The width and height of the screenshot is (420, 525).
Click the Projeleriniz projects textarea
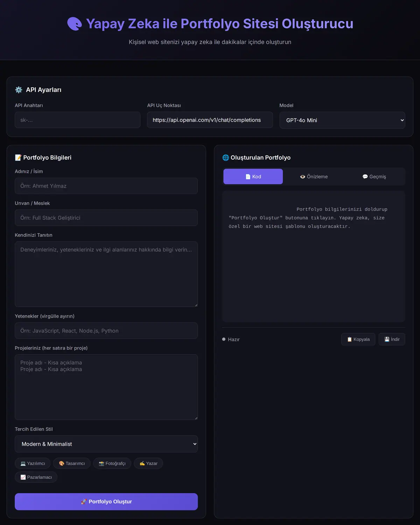pos(106,387)
